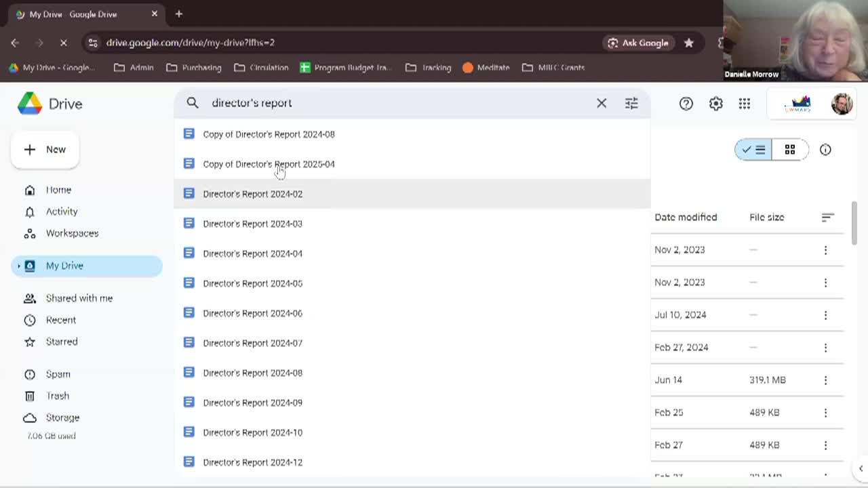Screen dimensions: 868x488
Task: Toggle the sort direction icon
Action: click(827, 218)
